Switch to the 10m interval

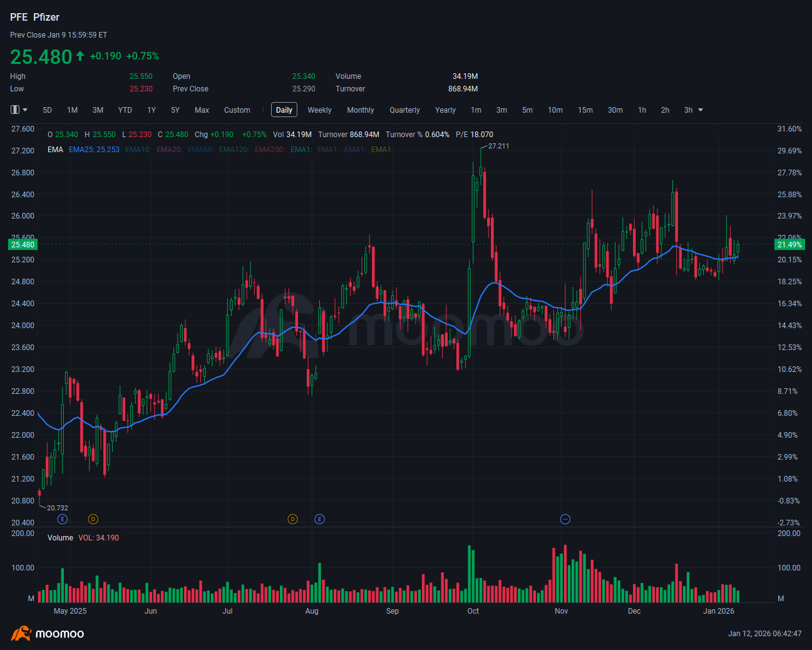click(555, 110)
